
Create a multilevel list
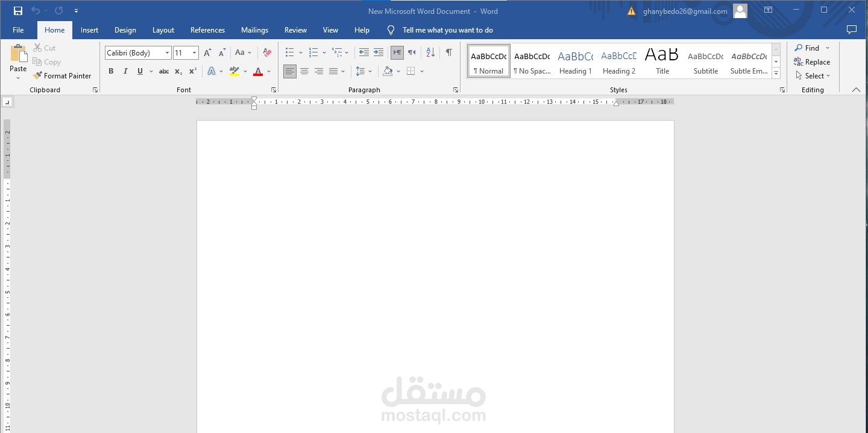click(x=337, y=52)
